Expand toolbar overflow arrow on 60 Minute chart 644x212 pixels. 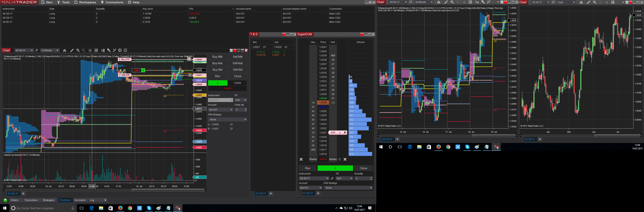pos(498,2)
